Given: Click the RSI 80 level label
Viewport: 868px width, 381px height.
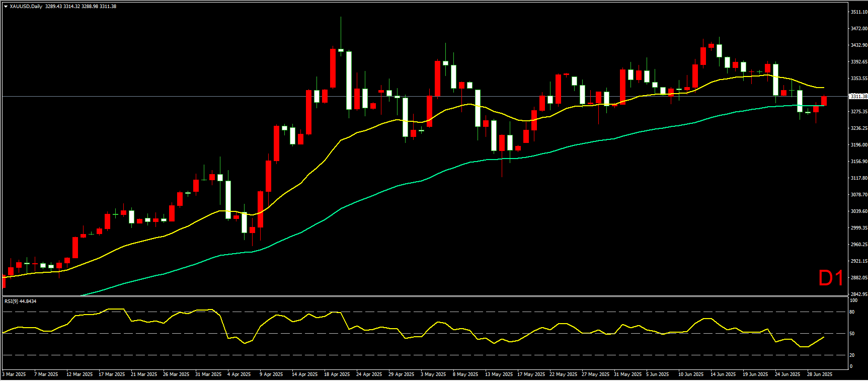Looking at the screenshot, I should [x=852, y=312].
